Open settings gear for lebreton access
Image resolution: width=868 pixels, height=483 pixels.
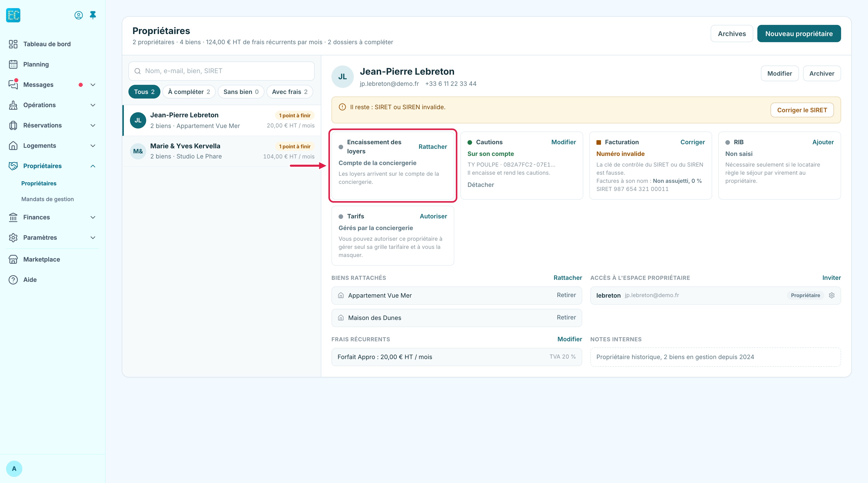pos(832,295)
